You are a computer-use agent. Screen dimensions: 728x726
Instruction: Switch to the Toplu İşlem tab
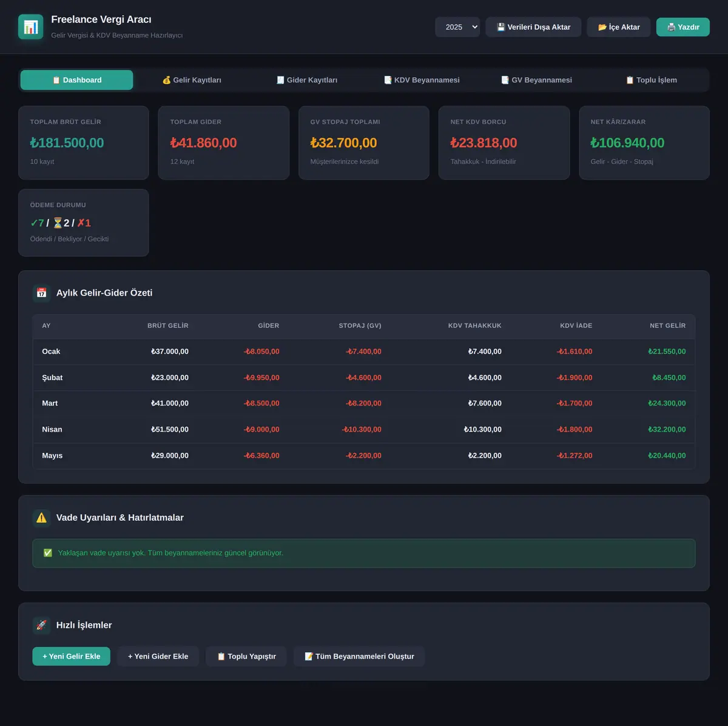point(651,80)
